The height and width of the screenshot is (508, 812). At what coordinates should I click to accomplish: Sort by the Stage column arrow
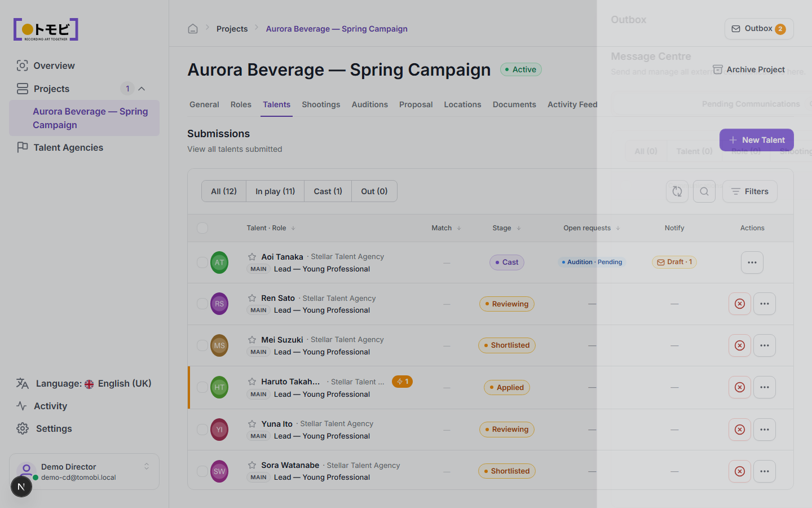519,228
